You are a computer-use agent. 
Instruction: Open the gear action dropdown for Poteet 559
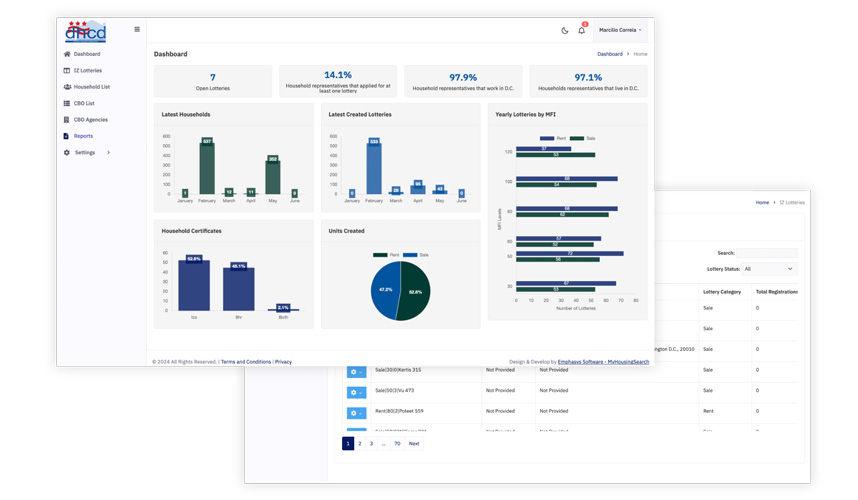(x=356, y=412)
